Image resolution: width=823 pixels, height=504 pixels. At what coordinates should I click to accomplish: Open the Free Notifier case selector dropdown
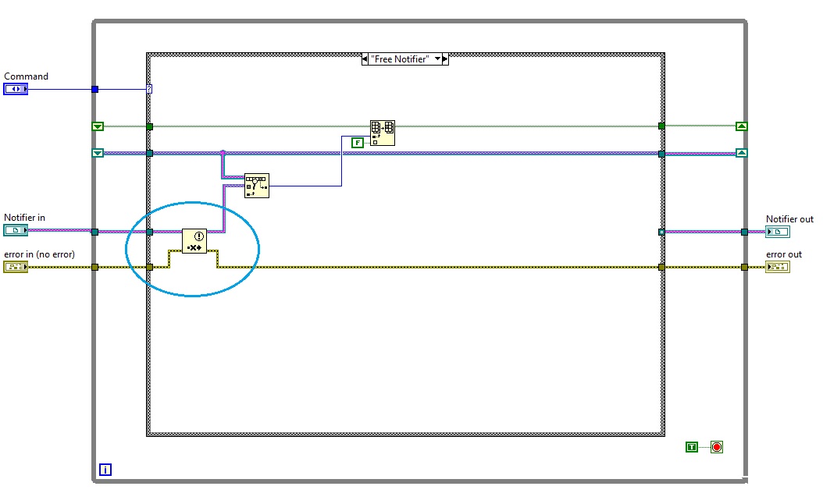click(x=437, y=59)
